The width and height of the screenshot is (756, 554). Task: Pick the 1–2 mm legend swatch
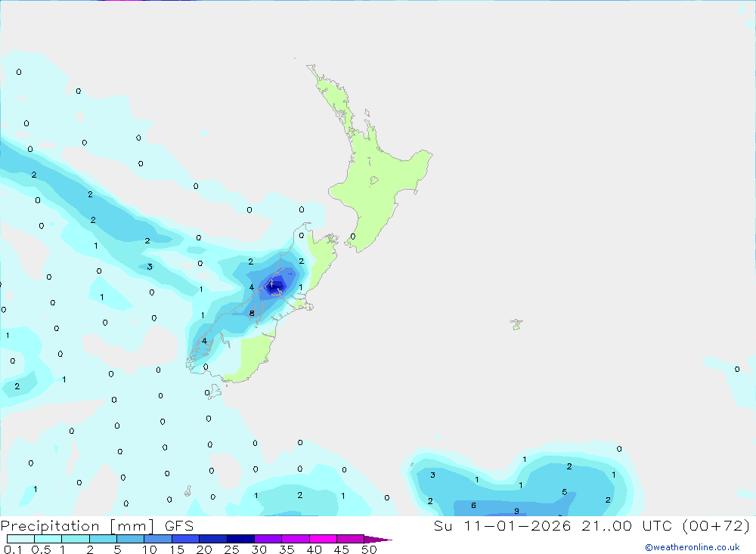[x=75, y=539]
